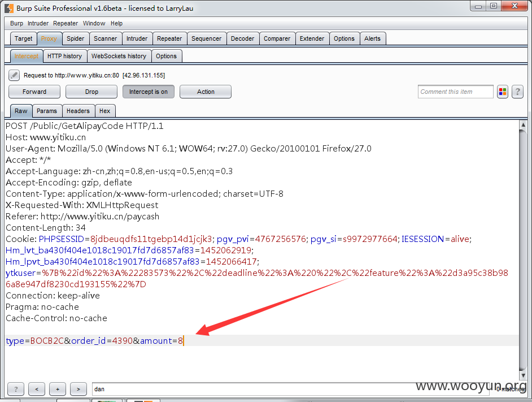Screen dimensions: 532x402
Task: Open the highlight color picker icon
Action: point(503,92)
